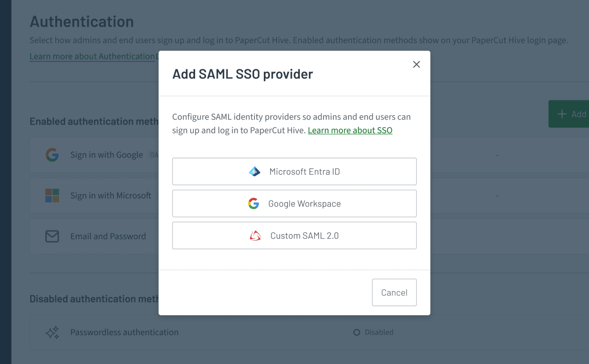The height and width of the screenshot is (364, 589).
Task: Click the sparkle icon for Passwordless authentication
Action: point(52,333)
